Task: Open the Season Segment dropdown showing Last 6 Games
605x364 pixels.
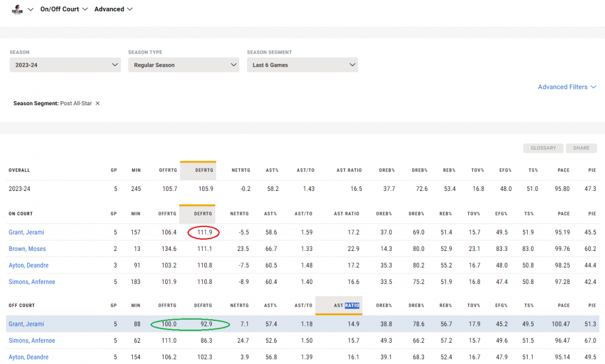Action: pyautogui.click(x=302, y=65)
